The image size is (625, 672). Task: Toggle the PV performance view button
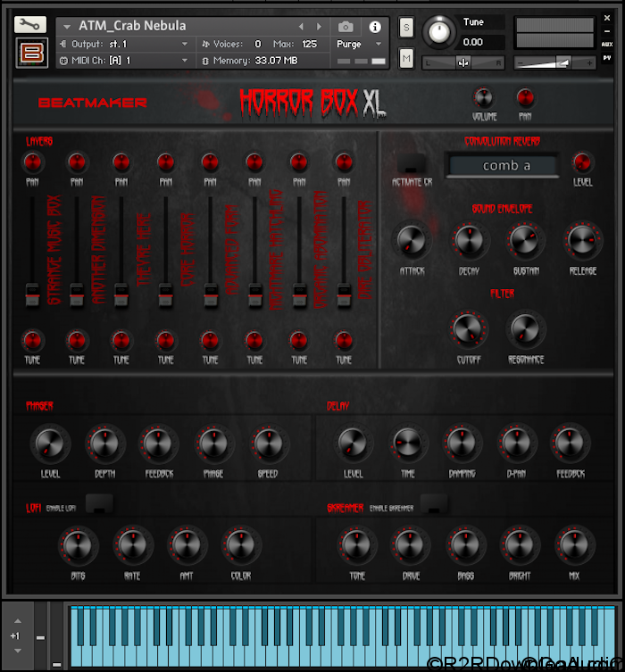coord(607,58)
